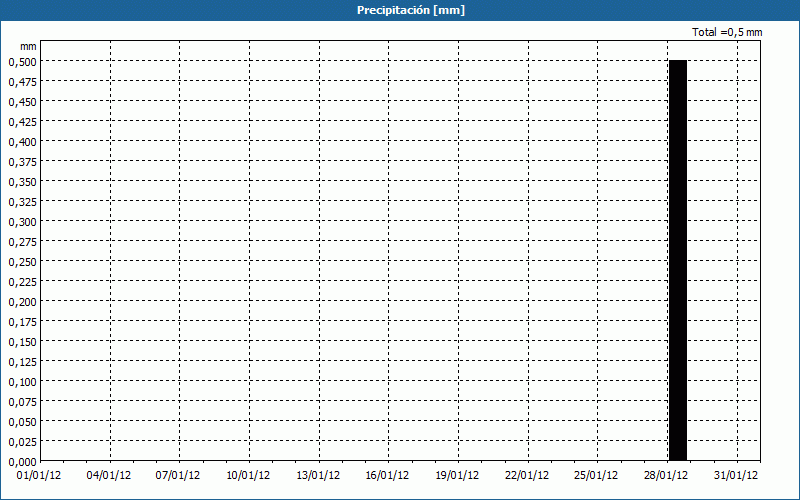Click the 0,100 y-axis value
This screenshot has width=800, height=500.
click(x=23, y=382)
